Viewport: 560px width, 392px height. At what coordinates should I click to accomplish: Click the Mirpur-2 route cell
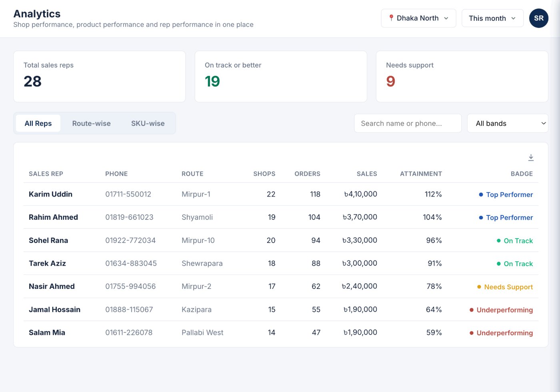pyautogui.click(x=196, y=287)
